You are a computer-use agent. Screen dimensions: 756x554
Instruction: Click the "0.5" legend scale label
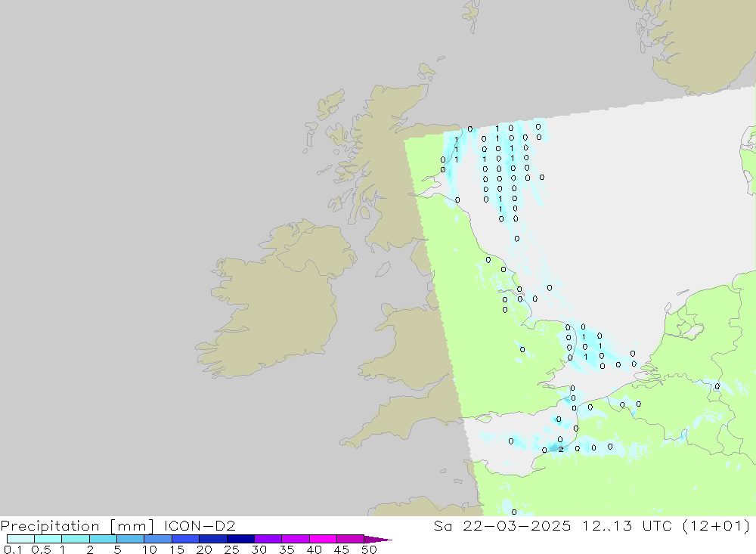tap(41, 549)
